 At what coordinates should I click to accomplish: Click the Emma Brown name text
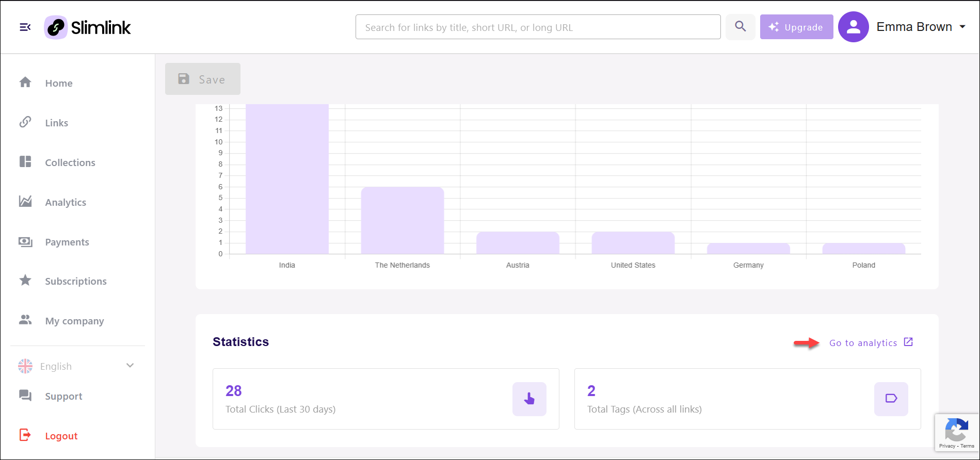(x=914, y=27)
